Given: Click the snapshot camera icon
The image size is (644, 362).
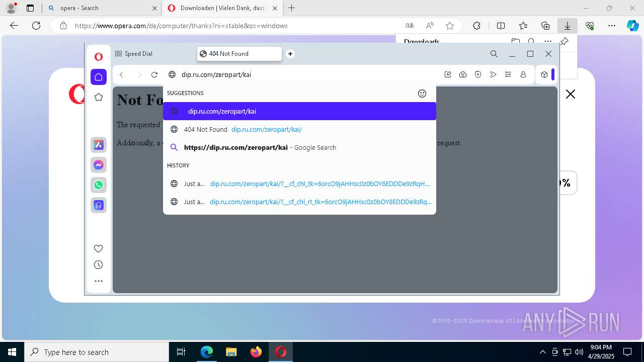Looking at the screenshot, I should pos(463,74).
